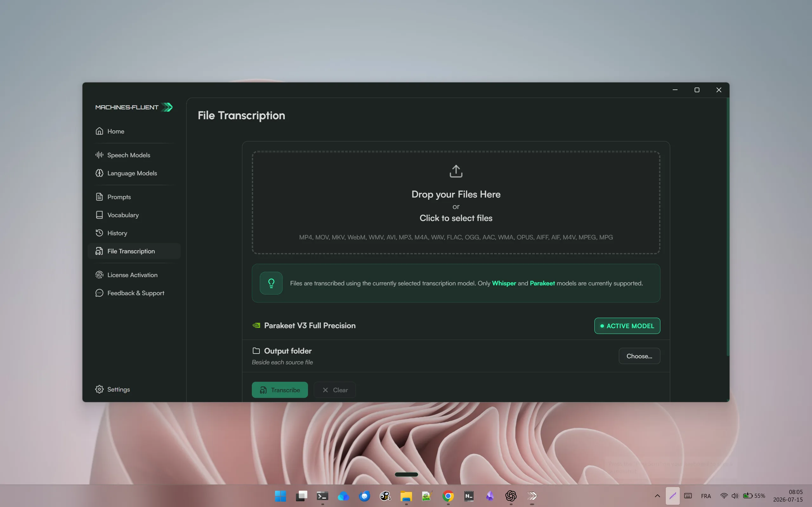Open ChatGPT from the taskbar

pyautogui.click(x=511, y=496)
